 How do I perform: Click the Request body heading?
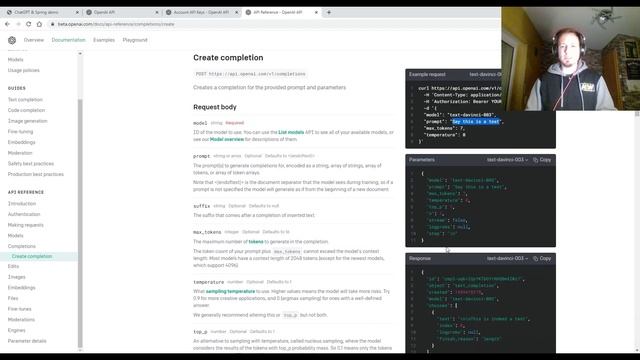pos(215,107)
